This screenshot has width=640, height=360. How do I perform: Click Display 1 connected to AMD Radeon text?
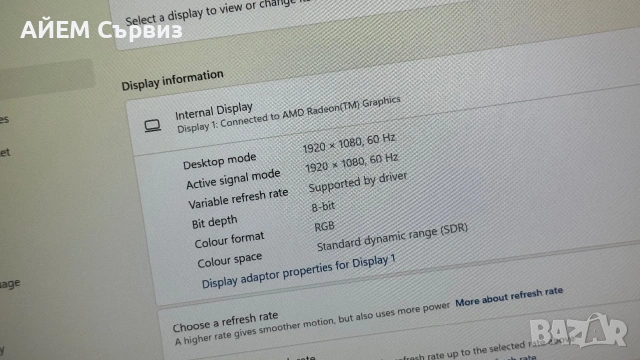[x=289, y=115]
